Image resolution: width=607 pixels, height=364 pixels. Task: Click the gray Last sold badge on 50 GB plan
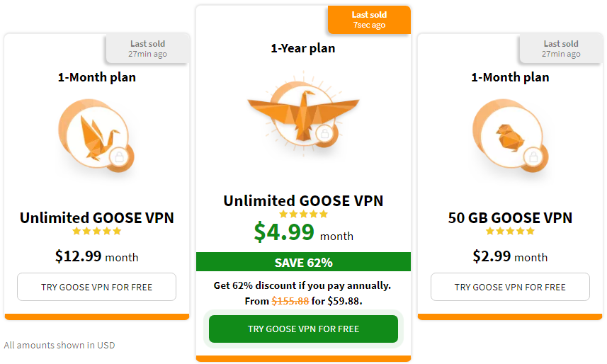point(561,48)
